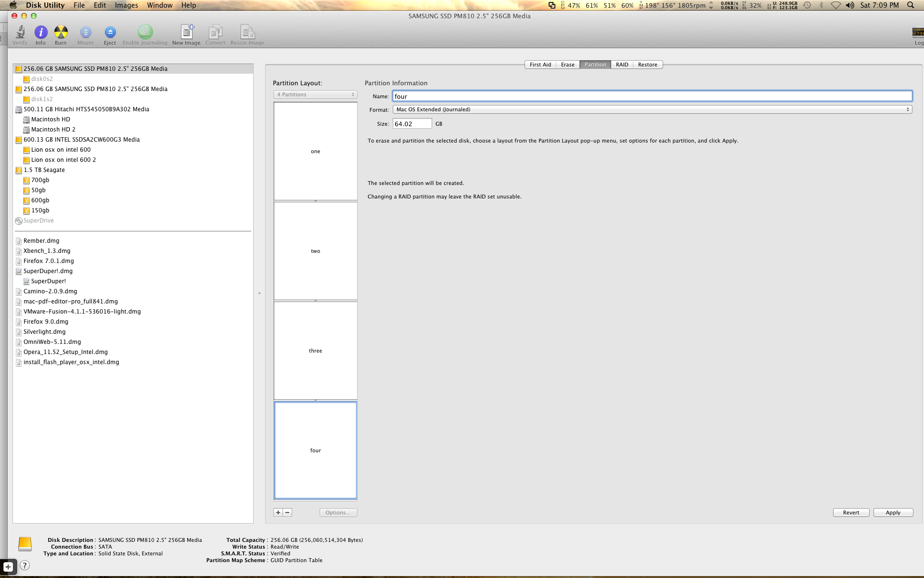Click the partition Size input field
924x578 pixels.
coord(412,124)
